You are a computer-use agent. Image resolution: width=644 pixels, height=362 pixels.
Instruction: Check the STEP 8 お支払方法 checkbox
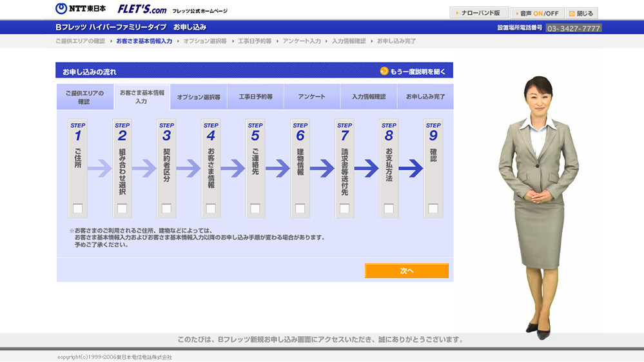pyautogui.click(x=389, y=208)
